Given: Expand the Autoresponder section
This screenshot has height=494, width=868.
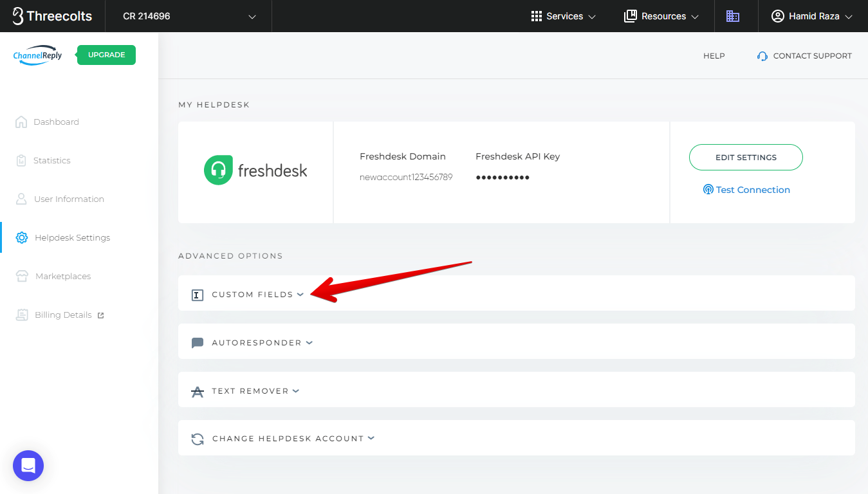Looking at the screenshot, I should [516, 342].
